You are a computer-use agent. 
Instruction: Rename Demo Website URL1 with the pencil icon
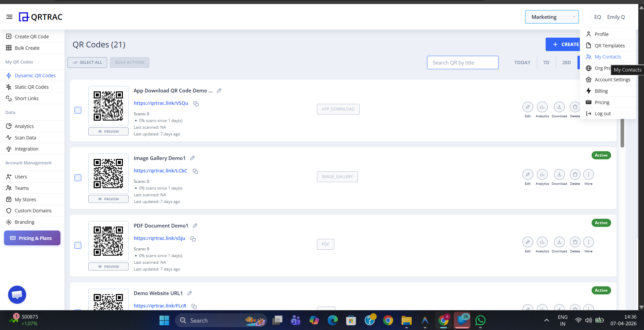click(x=189, y=293)
